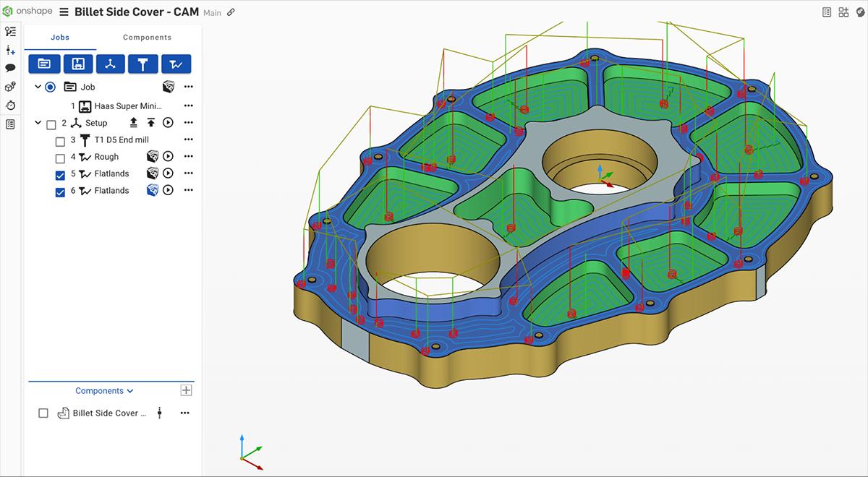Image resolution: width=868 pixels, height=477 pixels.
Task: Select the timer icon in the left sidebar
Action: click(10, 106)
